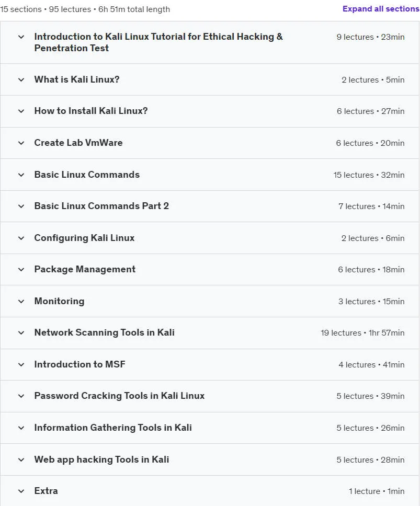
Task: Open Introduction to Kali Linux Tutorial section title
Action: 158,42
